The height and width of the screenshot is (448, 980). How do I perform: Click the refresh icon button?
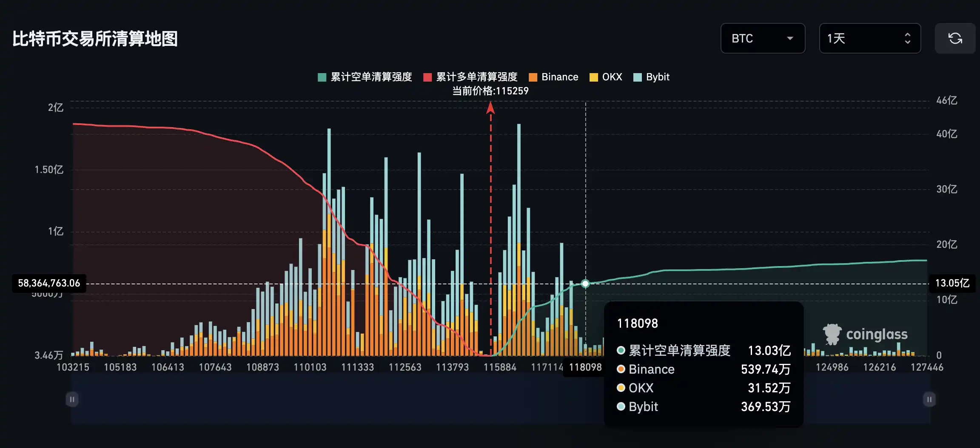(955, 38)
